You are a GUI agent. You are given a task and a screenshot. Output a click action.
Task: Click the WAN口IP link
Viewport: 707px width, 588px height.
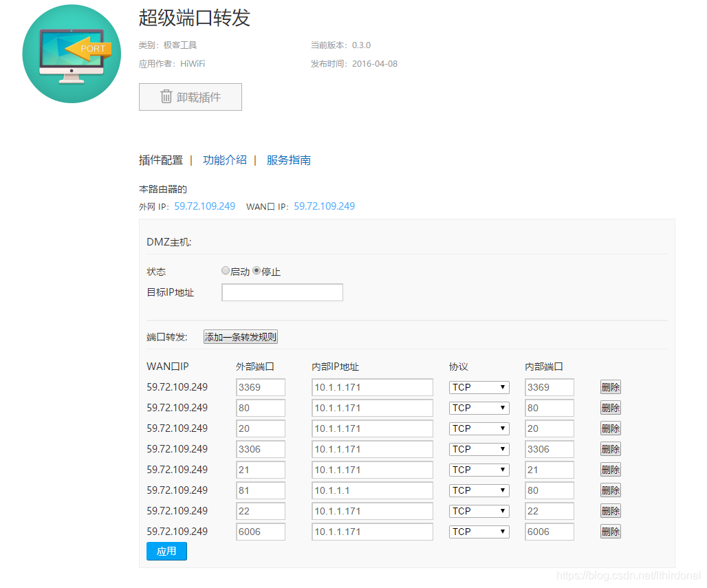click(324, 206)
